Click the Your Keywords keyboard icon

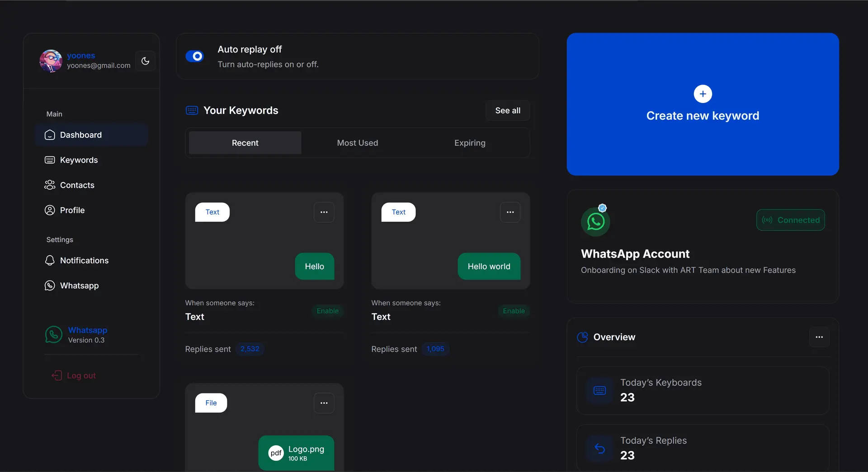tap(192, 111)
